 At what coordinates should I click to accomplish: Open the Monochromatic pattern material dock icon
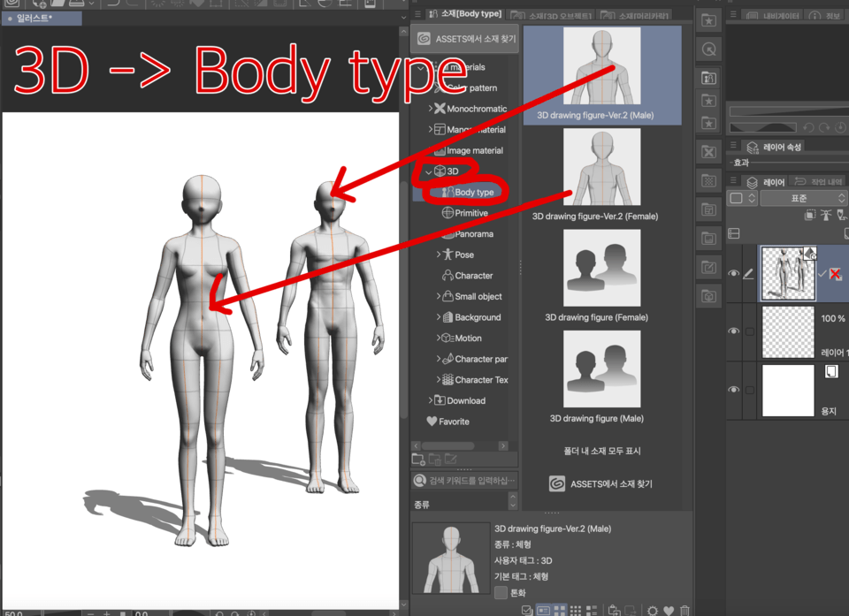click(708, 152)
